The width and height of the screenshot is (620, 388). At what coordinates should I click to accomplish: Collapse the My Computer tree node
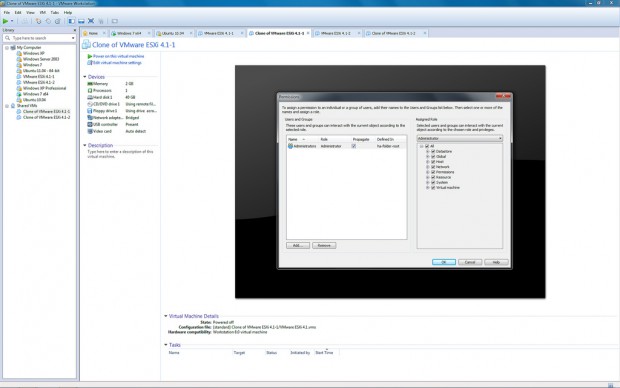point(7,47)
